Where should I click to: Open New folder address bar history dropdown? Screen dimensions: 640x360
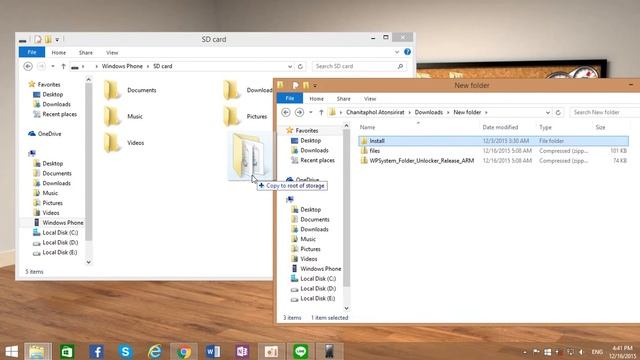click(548, 112)
